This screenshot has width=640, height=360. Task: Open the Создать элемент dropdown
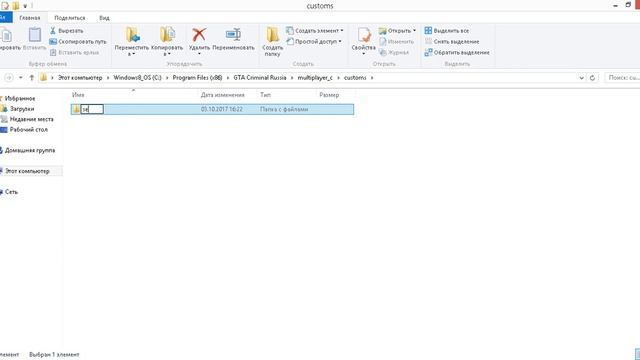pyautogui.click(x=314, y=31)
